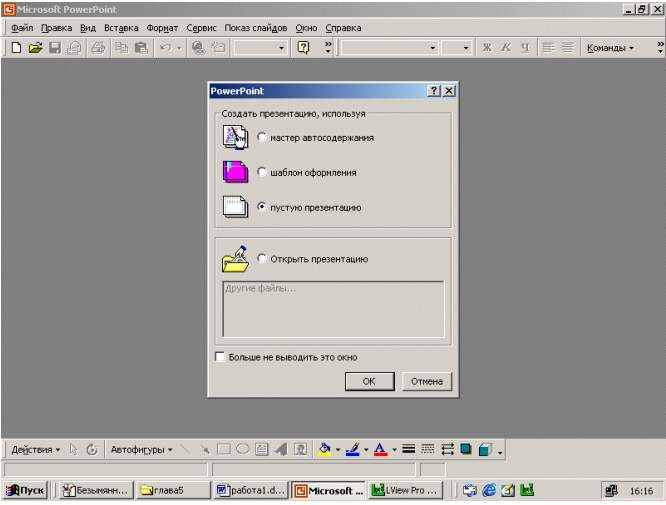Click the line color brush button

tap(353, 449)
